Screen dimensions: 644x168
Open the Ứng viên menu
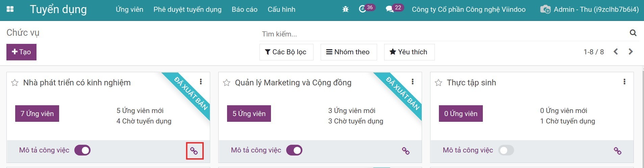[129, 9]
